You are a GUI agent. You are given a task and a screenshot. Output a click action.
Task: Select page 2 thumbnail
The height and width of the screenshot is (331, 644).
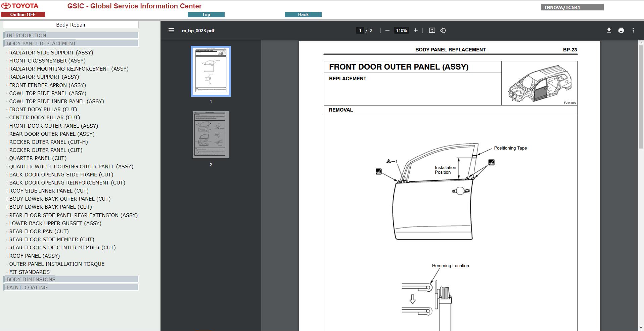click(211, 135)
